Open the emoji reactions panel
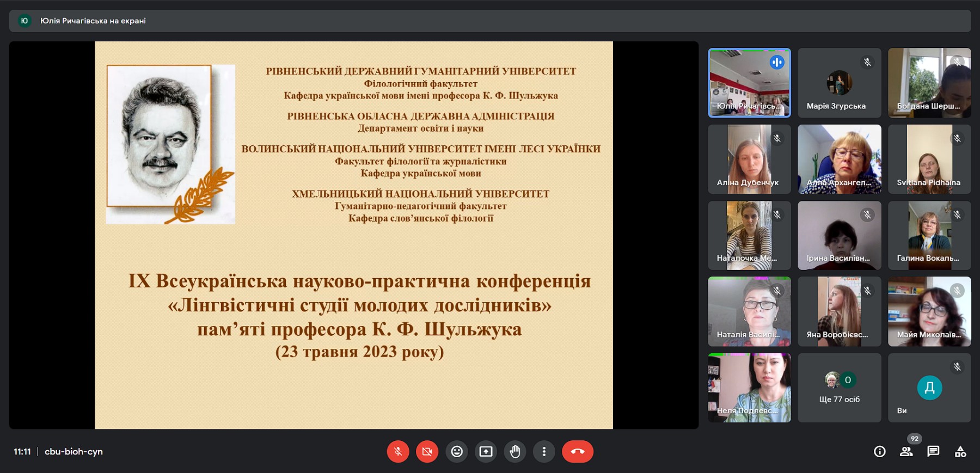Screen dimensions: 980x473 coord(457,452)
